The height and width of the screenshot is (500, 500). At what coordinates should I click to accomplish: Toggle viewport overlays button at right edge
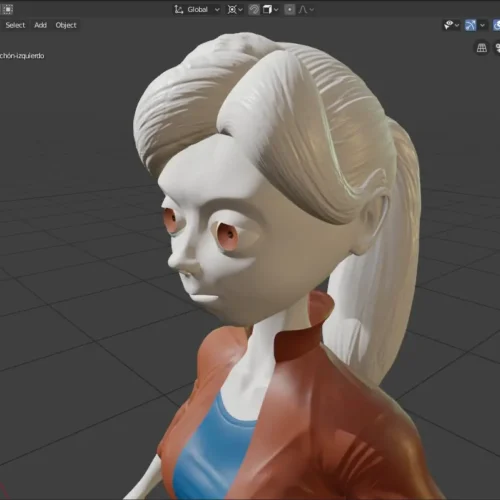(x=497, y=25)
